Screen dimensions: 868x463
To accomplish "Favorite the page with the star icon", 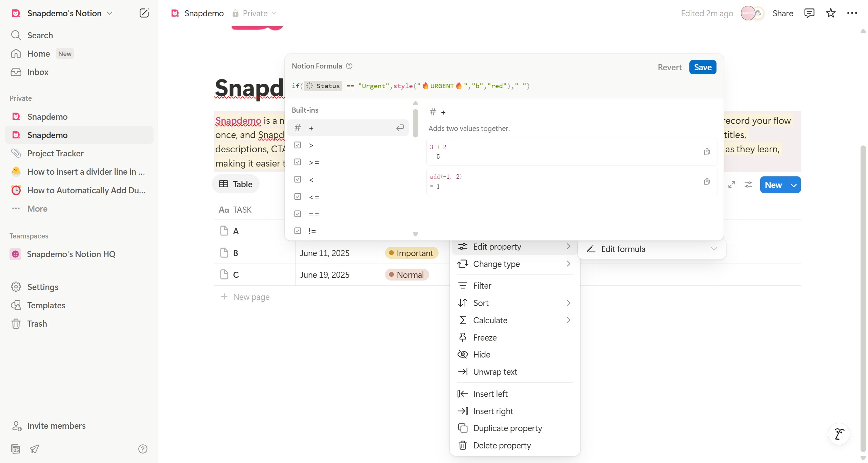I will coord(830,13).
